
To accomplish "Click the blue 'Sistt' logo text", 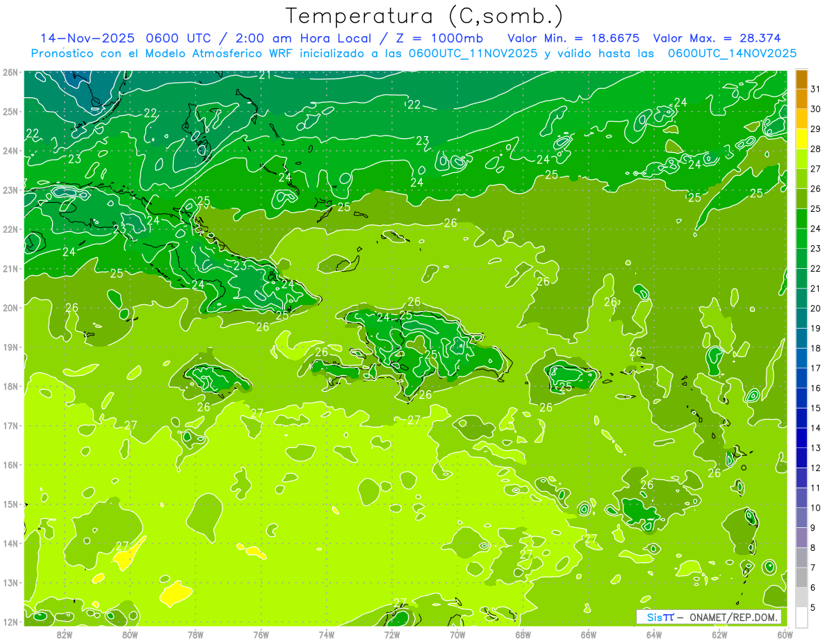I will [660, 617].
